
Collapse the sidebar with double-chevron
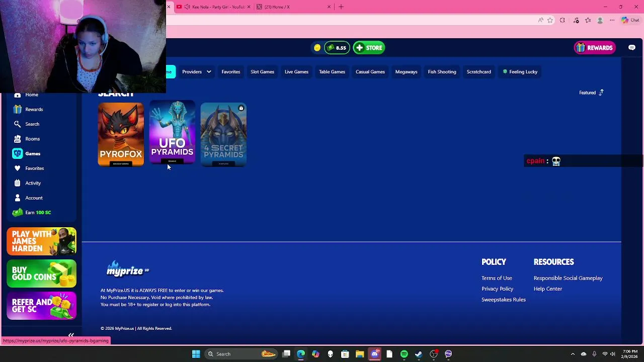coord(71,335)
